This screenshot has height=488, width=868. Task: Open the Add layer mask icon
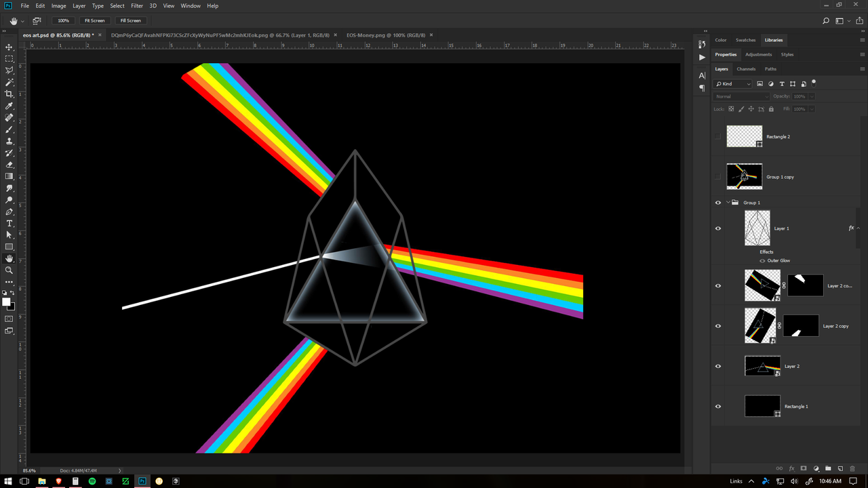[x=804, y=468]
